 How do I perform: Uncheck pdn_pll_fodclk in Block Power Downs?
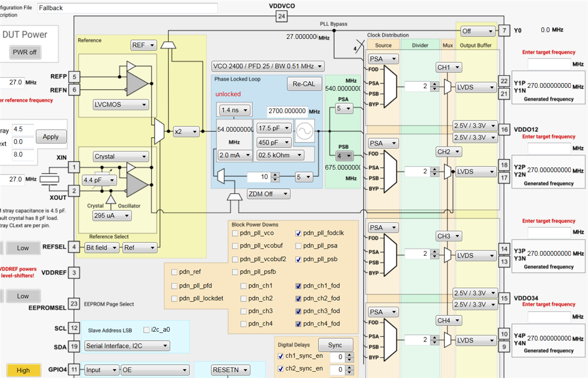click(x=298, y=233)
